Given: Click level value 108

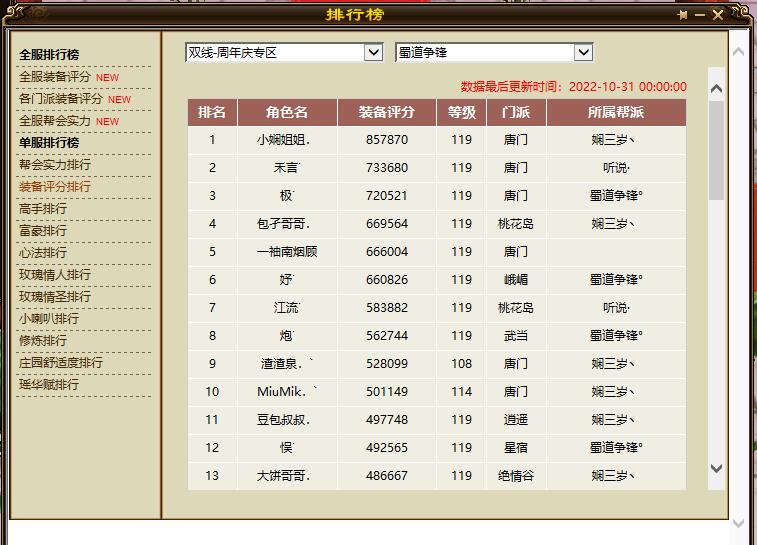Looking at the screenshot, I should pos(462,364).
